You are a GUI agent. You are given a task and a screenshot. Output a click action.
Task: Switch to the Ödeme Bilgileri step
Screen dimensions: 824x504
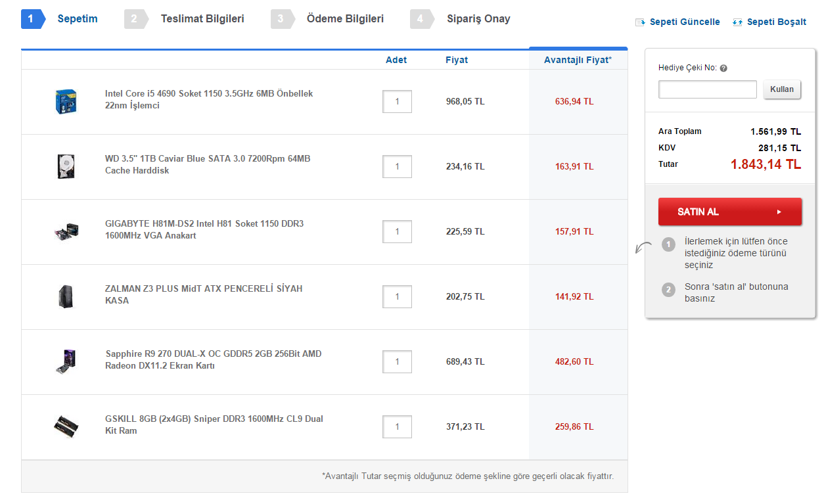(345, 19)
